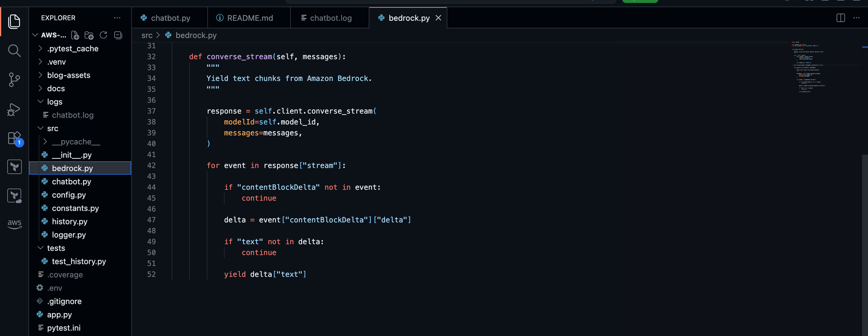Open the Explorer view in activity bar
868x336 pixels.
point(14,21)
